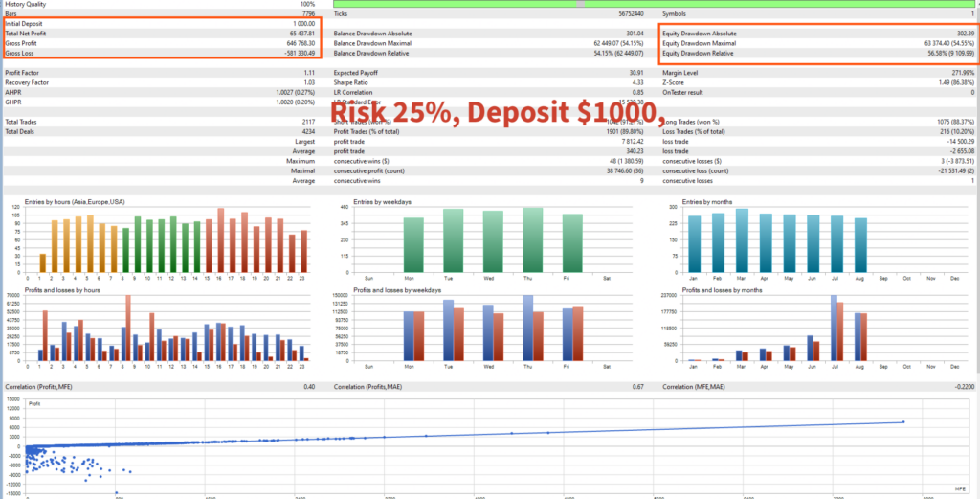Click Correlation (MFE,MAE) value -0.2200
Screen dimensions: 980x499
965,387
